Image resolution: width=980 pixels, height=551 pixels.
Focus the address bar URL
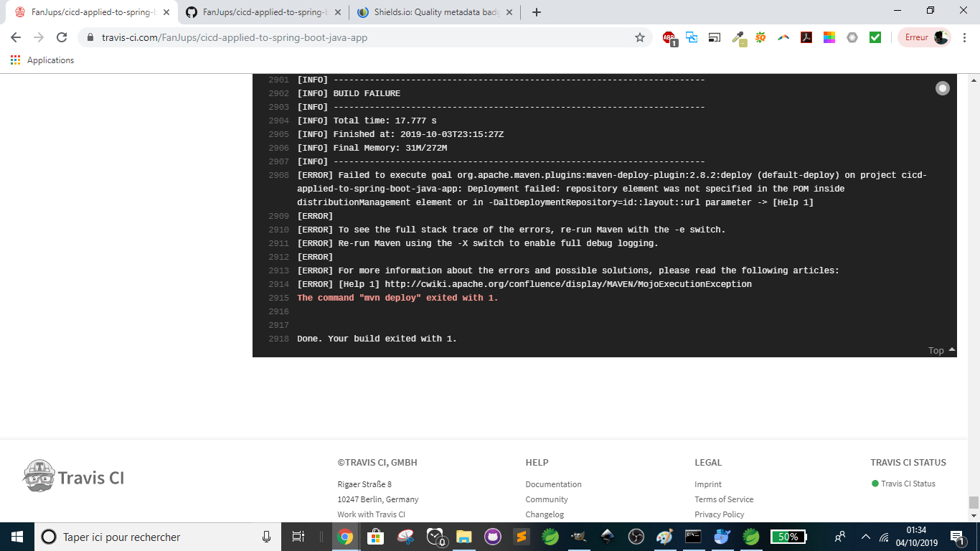tap(235, 37)
